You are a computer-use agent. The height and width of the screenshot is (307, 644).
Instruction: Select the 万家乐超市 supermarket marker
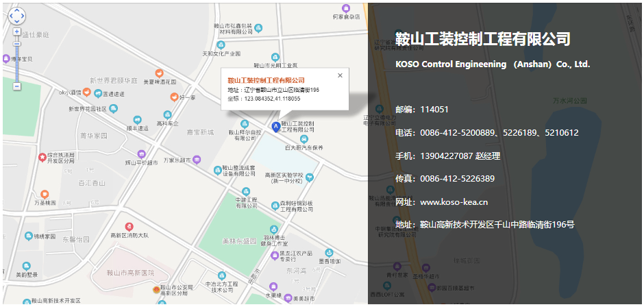click(197, 160)
